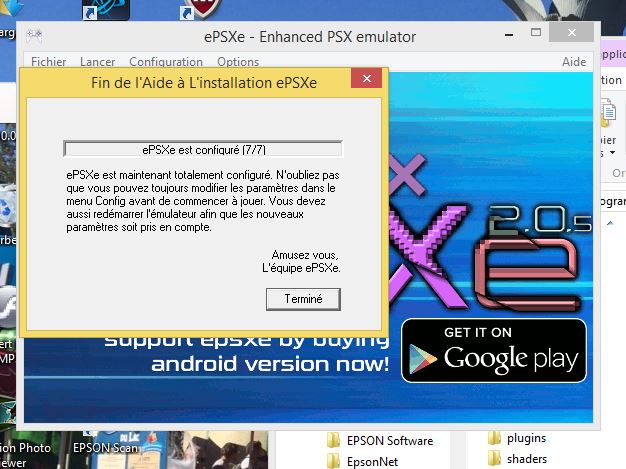Open the EPSON Software folder

[x=380, y=441]
